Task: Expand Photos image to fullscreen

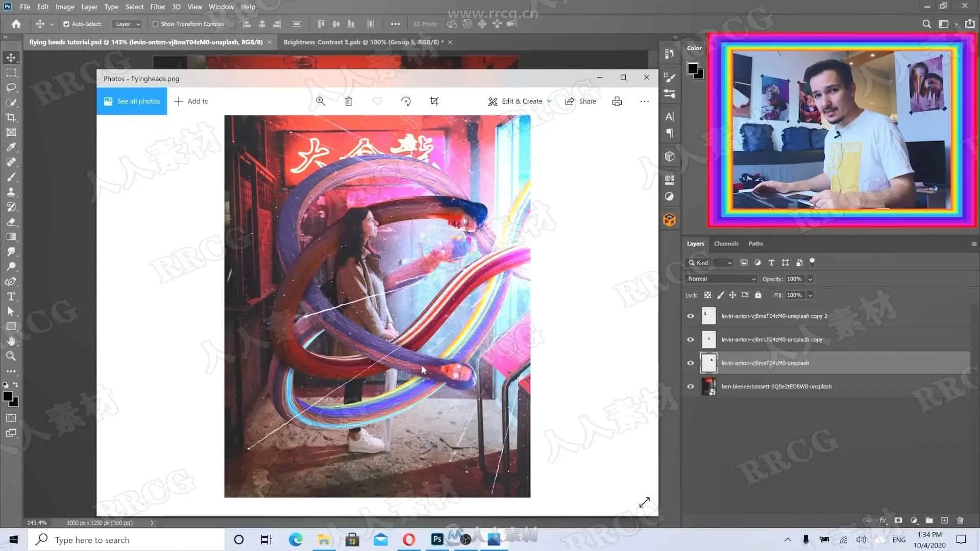Action: point(645,502)
